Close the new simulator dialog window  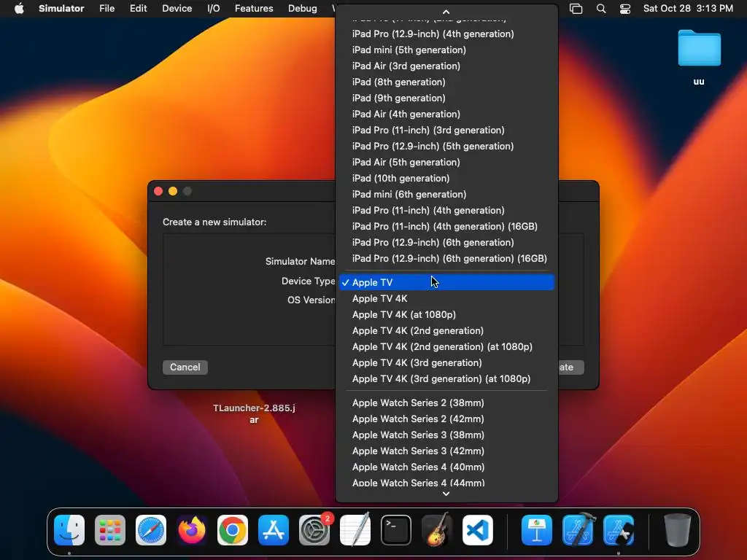158,191
